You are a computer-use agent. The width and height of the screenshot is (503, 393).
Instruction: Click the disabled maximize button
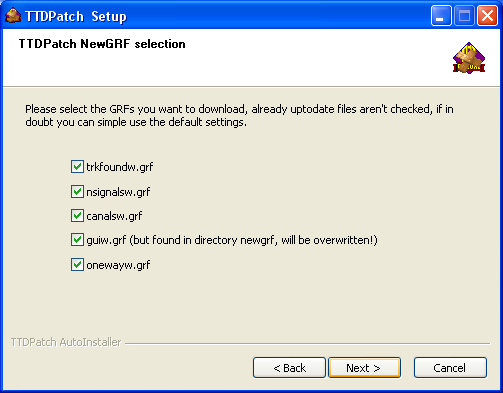(464, 16)
